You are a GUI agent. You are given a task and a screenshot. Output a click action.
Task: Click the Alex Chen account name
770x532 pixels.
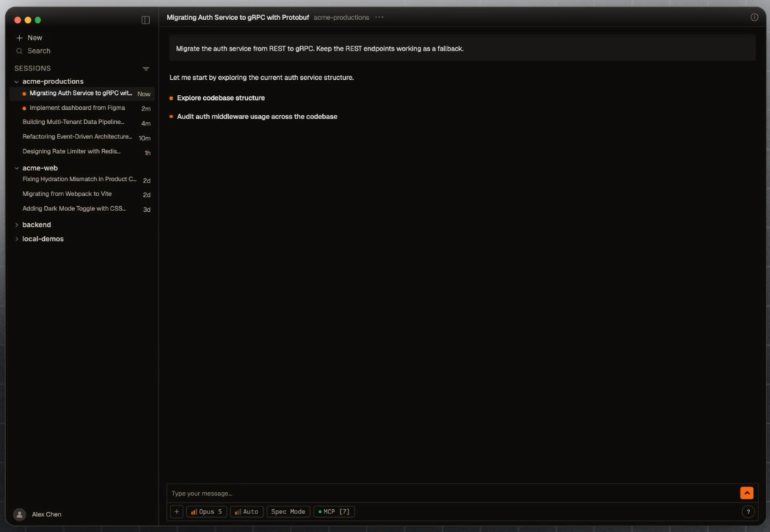pyautogui.click(x=46, y=514)
